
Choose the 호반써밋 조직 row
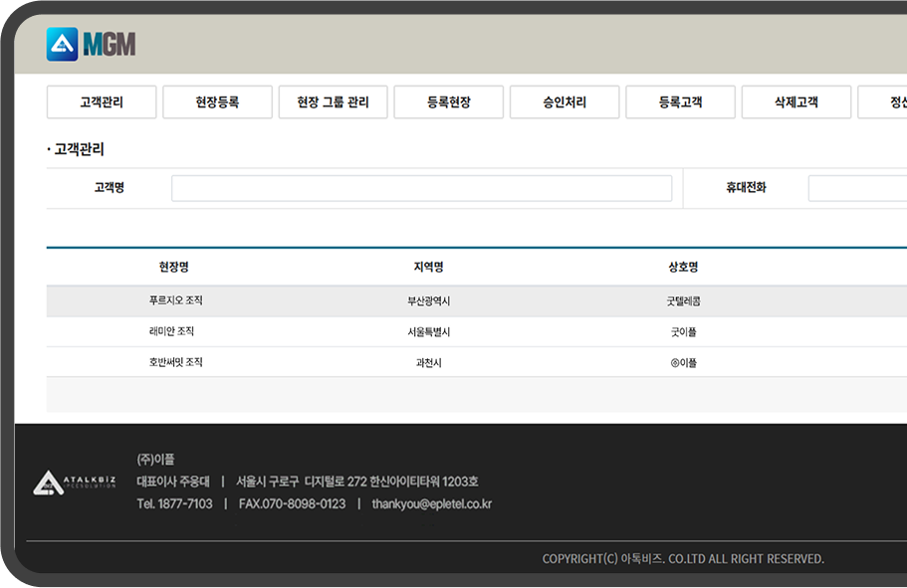[175, 363]
